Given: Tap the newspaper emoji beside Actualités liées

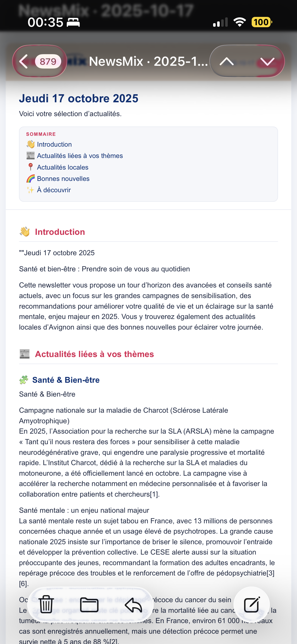Looking at the screenshot, I should tap(30, 155).
